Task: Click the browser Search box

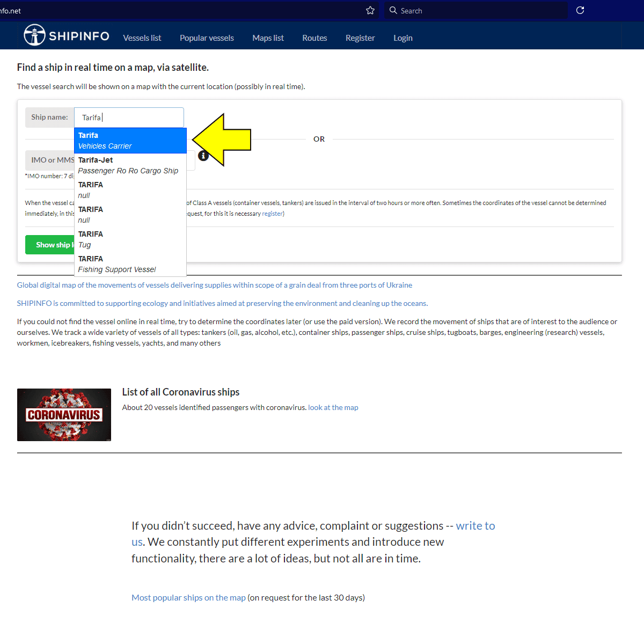Action: (475, 10)
